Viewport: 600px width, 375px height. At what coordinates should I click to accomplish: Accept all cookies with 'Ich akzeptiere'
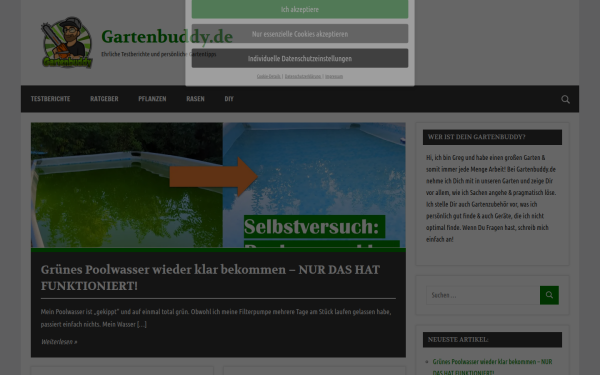[300, 9]
